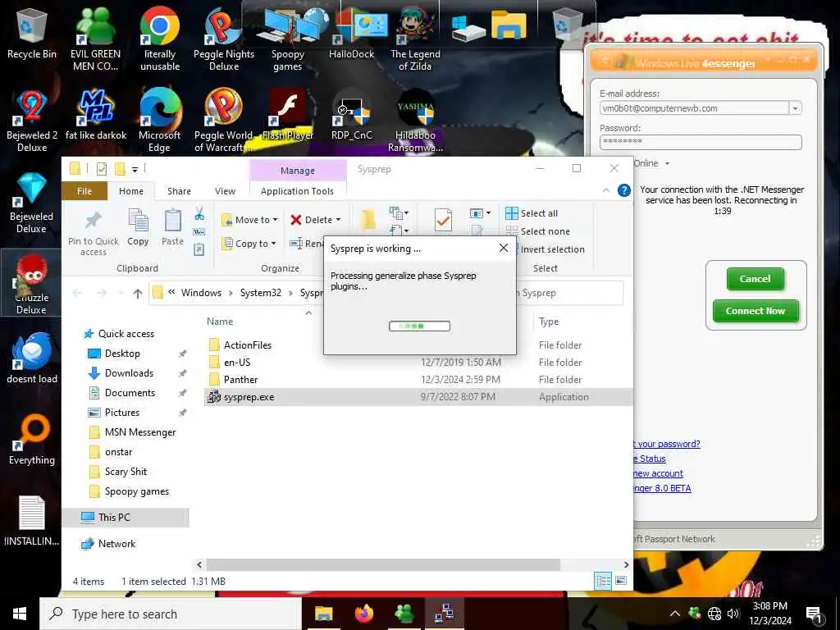Open File Explorer taskbar button

(323, 614)
